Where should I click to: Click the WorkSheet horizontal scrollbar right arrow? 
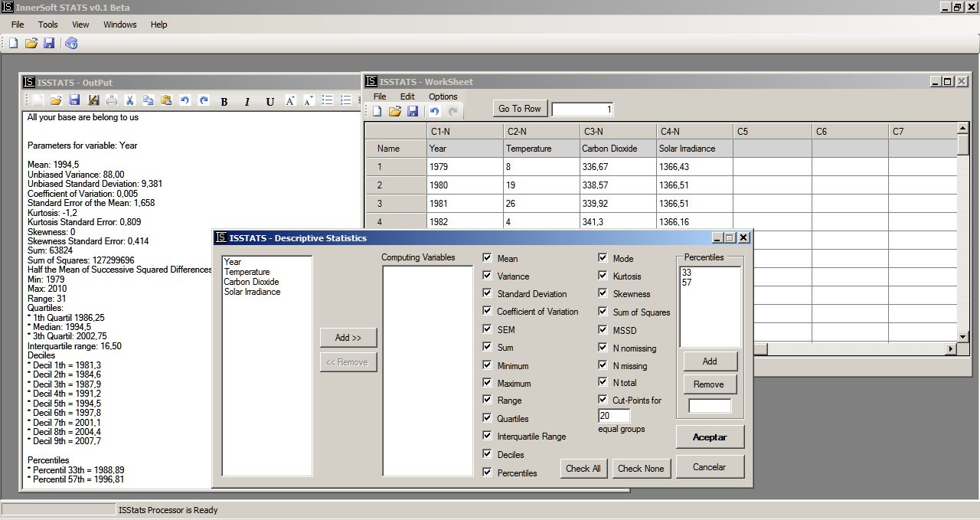950,349
